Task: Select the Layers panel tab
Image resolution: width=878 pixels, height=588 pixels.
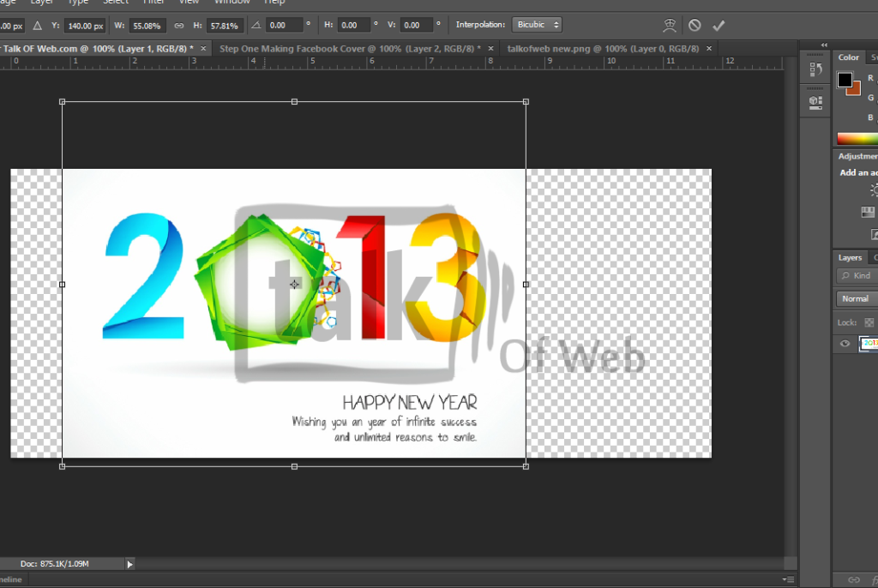Action: click(x=850, y=258)
